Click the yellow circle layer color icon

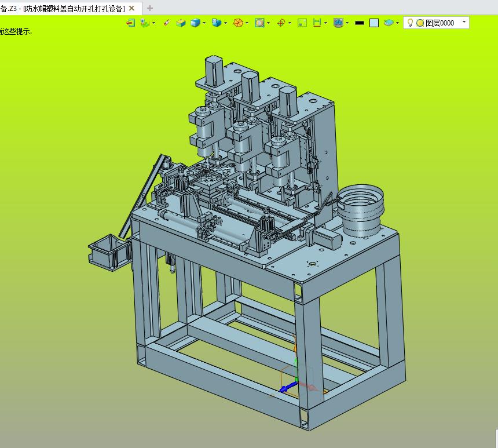point(420,23)
